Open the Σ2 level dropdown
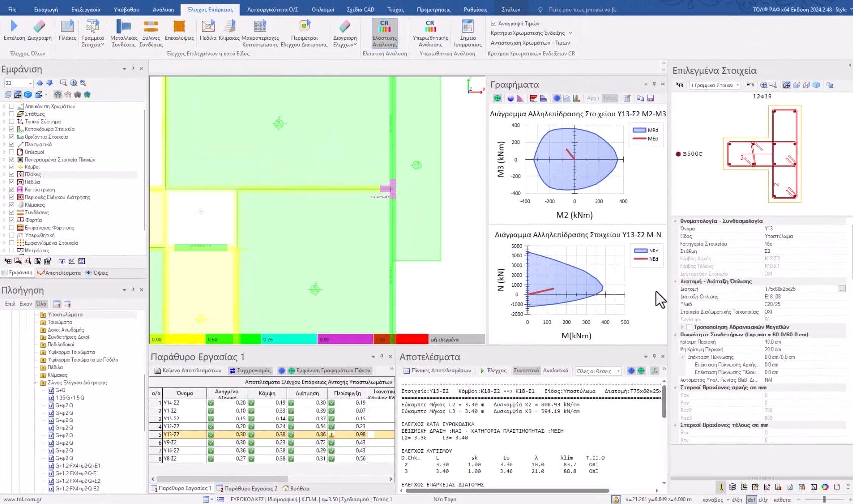The width and height of the screenshot is (853, 504). 30,83
